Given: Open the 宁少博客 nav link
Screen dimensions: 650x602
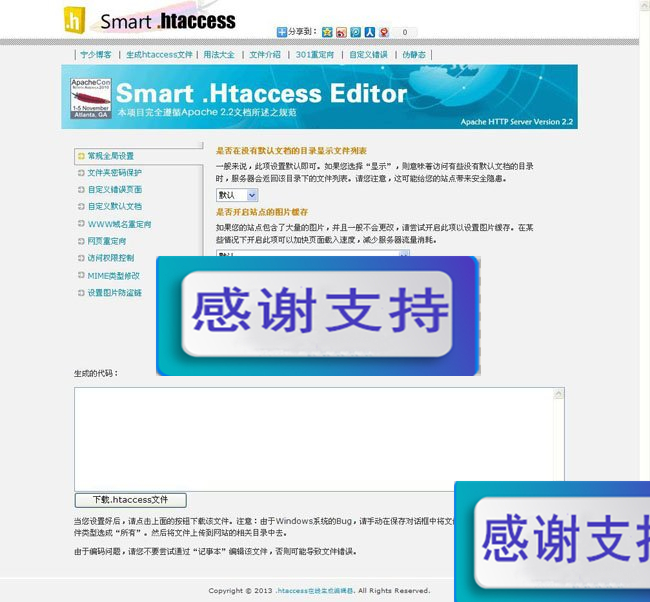Looking at the screenshot, I should click(96, 55).
